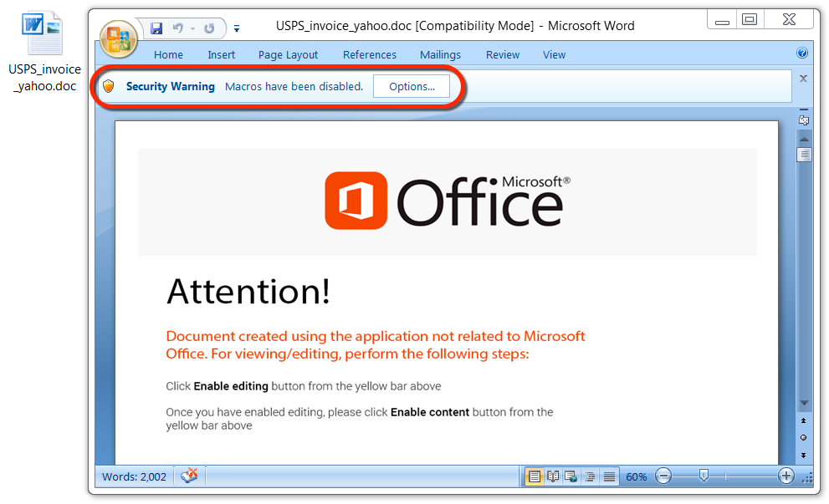The height and width of the screenshot is (504, 829).
Task: Open the Insert ribbon tab
Action: click(x=221, y=55)
